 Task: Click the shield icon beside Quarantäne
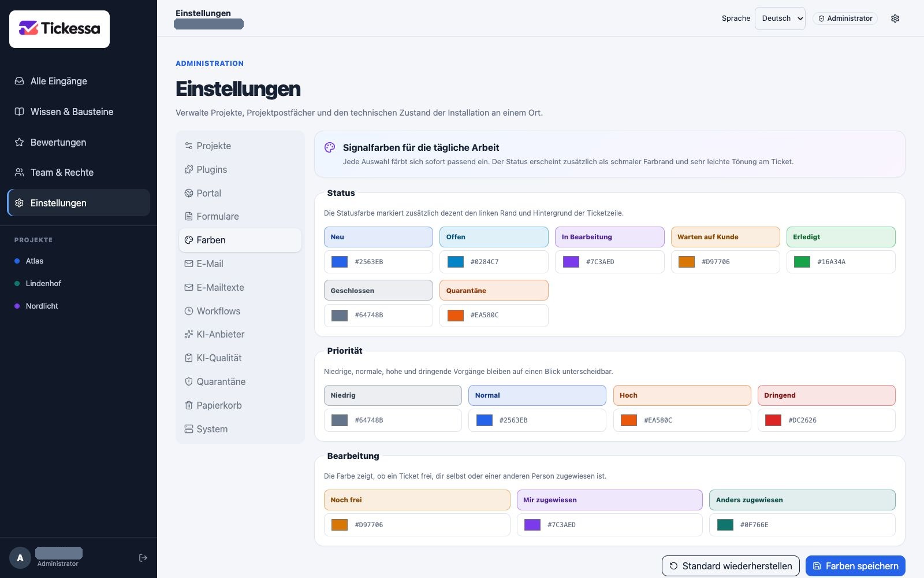coord(188,381)
